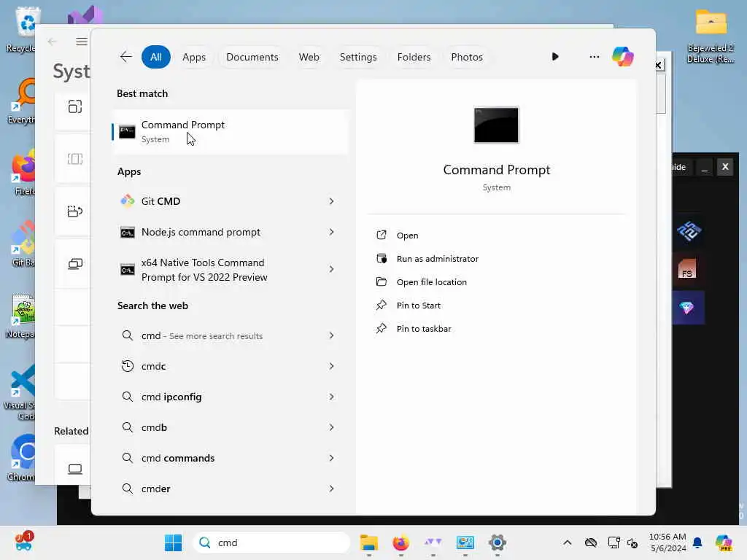This screenshot has width=747, height=560.
Task: Open Command Prompt best match result
Action: pyautogui.click(x=230, y=132)
